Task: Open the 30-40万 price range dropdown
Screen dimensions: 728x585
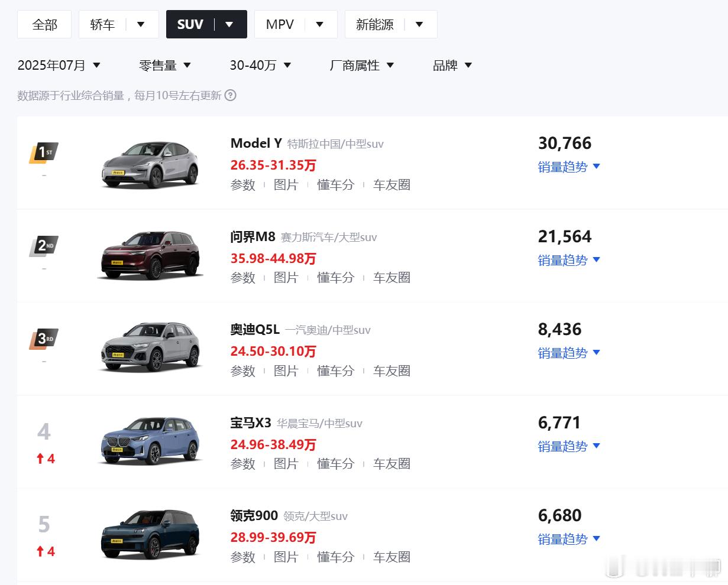Action: click(x=261, y=65)
